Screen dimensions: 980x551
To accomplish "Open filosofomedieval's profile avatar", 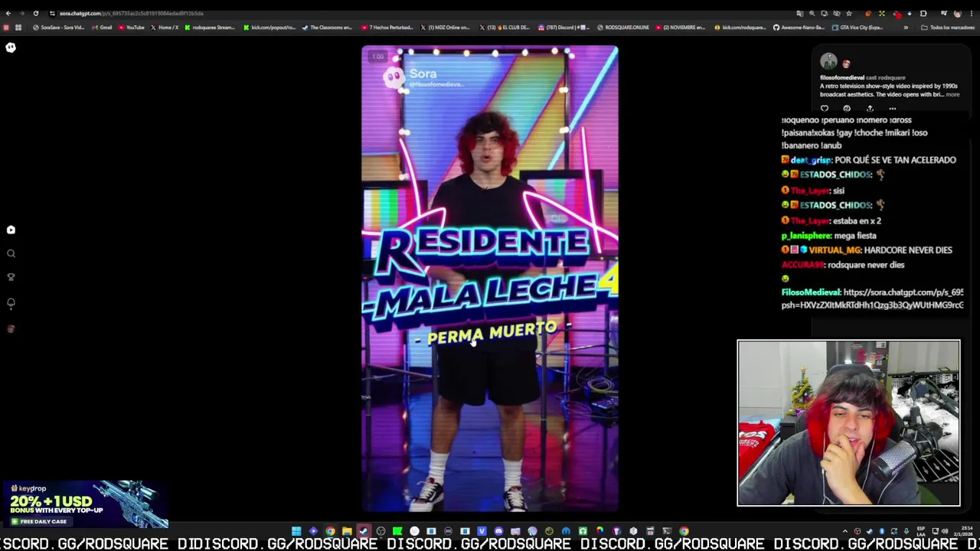I will point(828,62).
